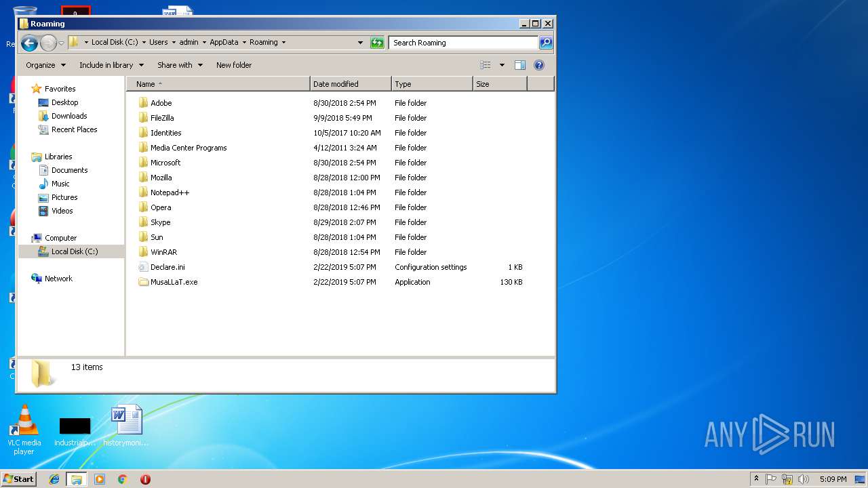
Task: Select AppData in address path
Action: point(224,42)
